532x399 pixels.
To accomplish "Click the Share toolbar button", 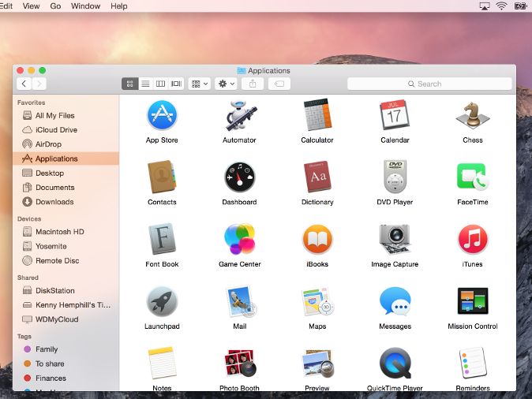I will tap(253, 84).
